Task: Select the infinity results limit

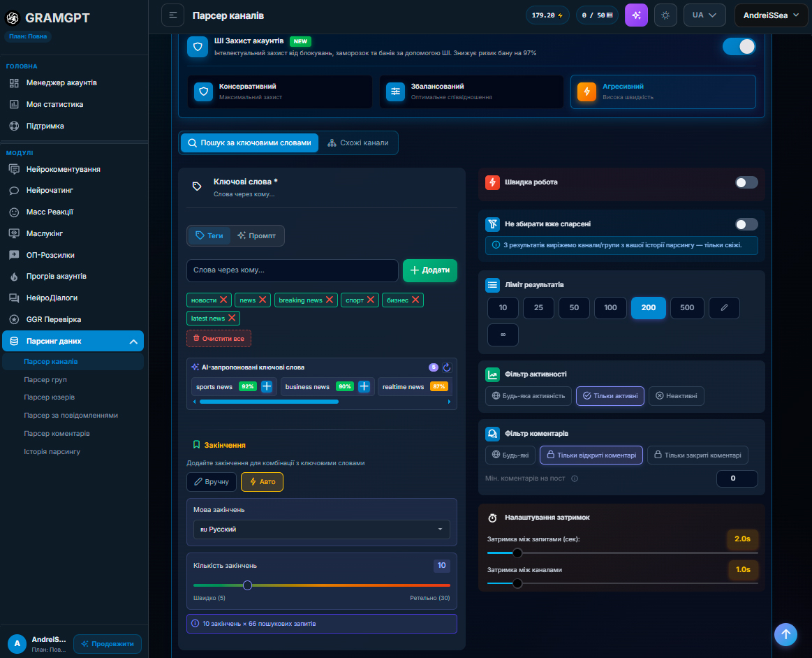Action: (503, 335)
